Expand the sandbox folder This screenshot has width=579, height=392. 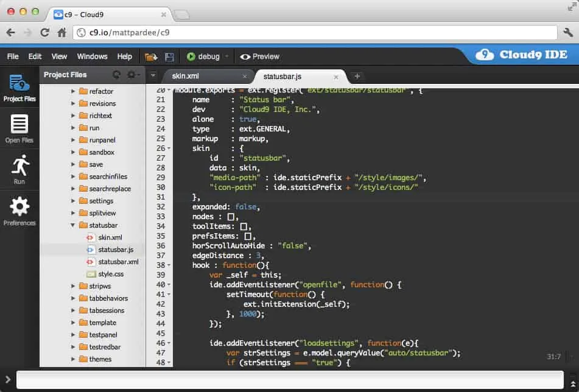pos(72,152)
